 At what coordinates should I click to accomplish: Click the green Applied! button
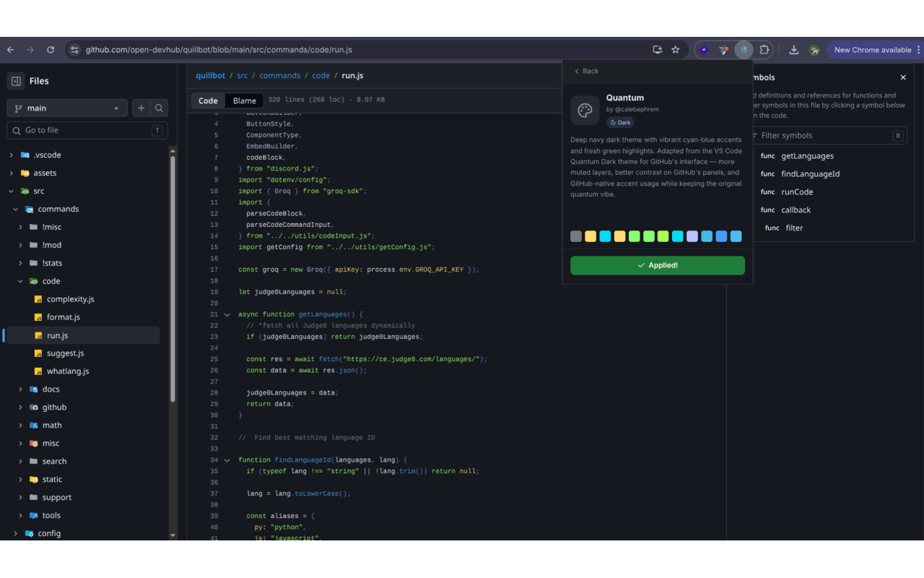click(658, 265)
